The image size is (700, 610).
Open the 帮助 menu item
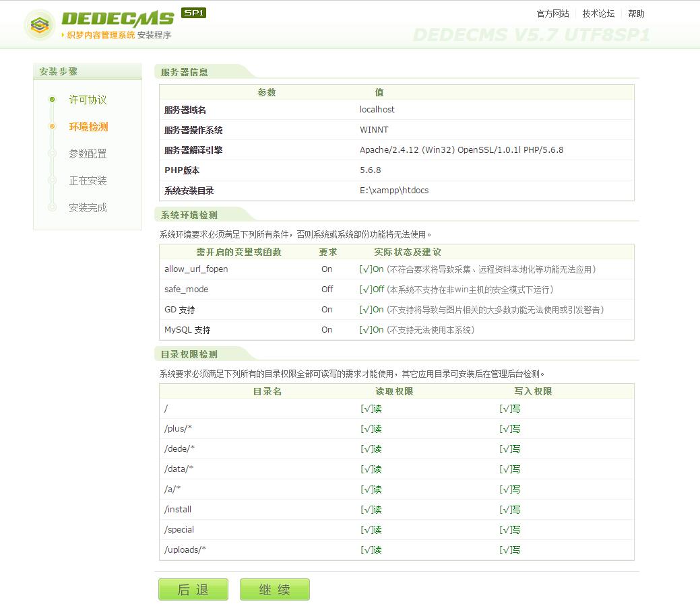(x=636, y=13)
